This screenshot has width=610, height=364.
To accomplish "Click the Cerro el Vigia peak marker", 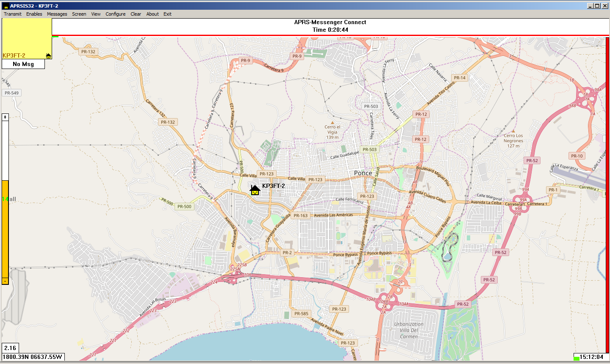I will click(x=333, y=122).
